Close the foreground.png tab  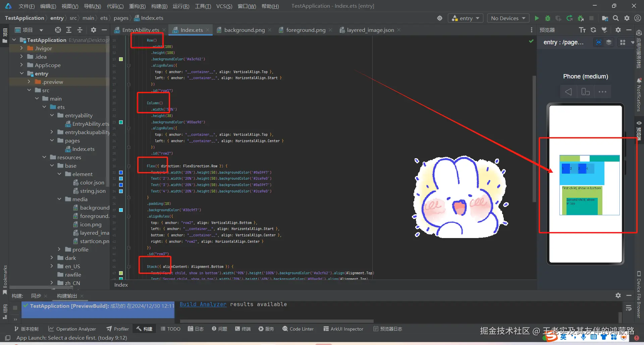pyautogui.click(x=330, y=30)
